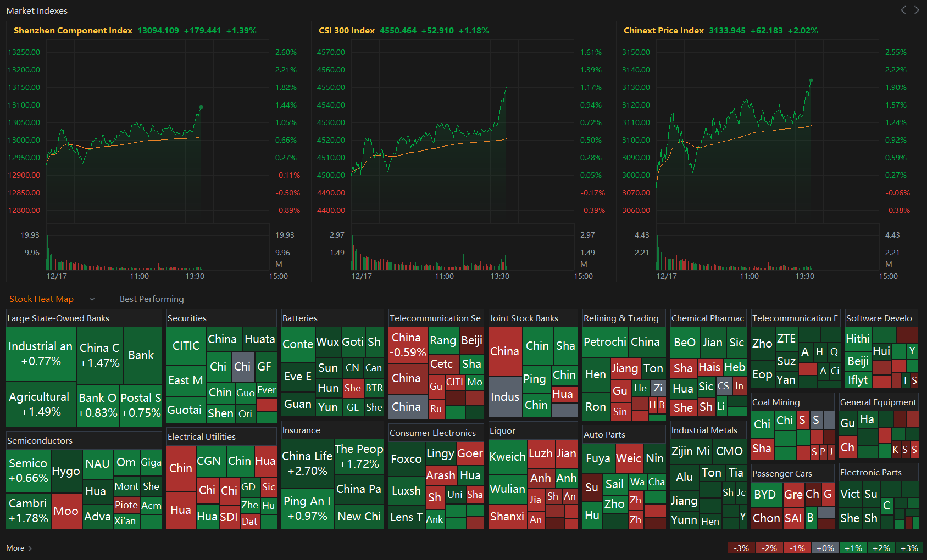927x560 pixels.
Task: Open the Auto Parts sector header
Action: 624,434
